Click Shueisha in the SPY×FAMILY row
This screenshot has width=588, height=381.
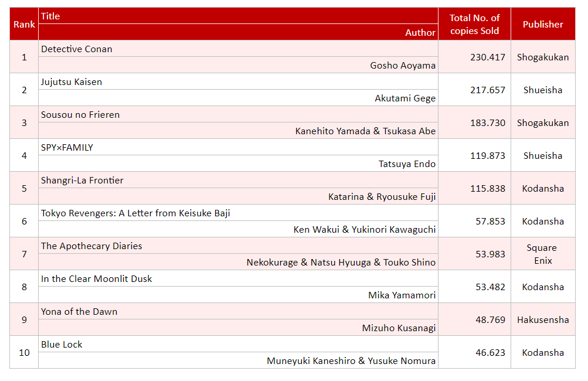pos(543,156)
